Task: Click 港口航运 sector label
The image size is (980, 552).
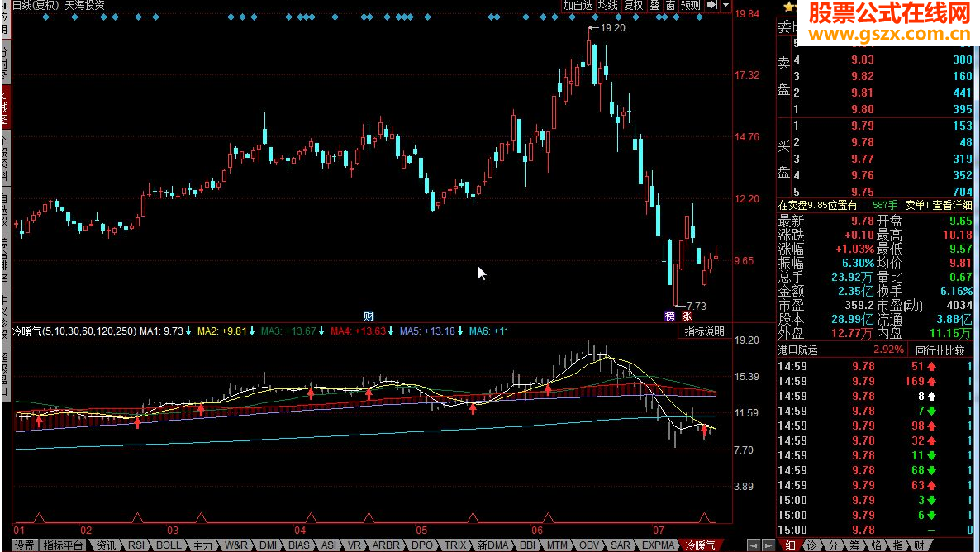Action: point(797,350)
